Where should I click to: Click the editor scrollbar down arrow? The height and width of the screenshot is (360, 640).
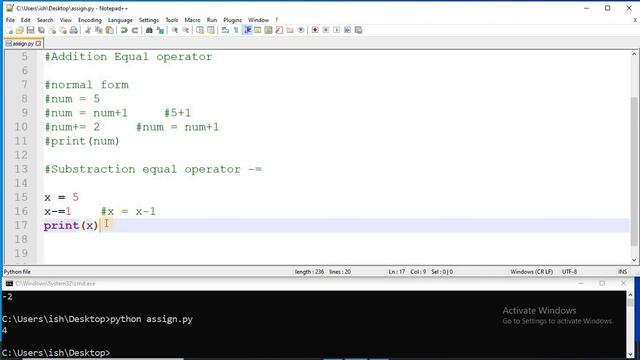tap(634, 260)
